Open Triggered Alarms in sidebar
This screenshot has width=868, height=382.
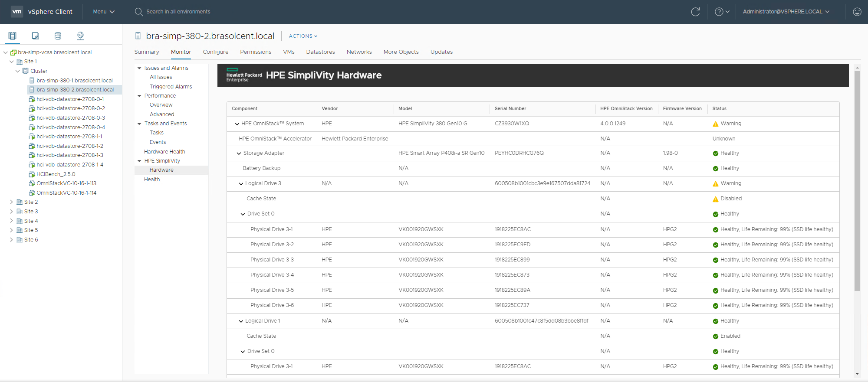[x=171, y=87]
